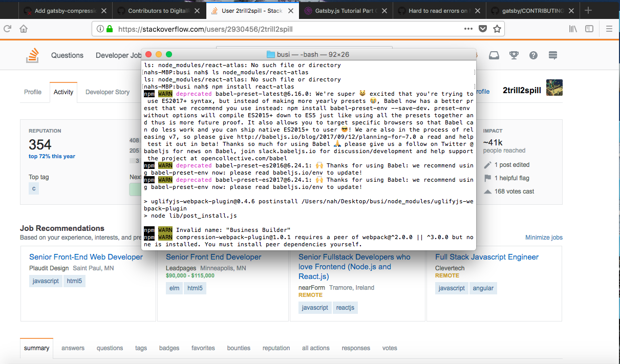Show the Firefox sidebars
Image resolution: width=620 pixels, height=364 pixels.
[x=590, y=29]
